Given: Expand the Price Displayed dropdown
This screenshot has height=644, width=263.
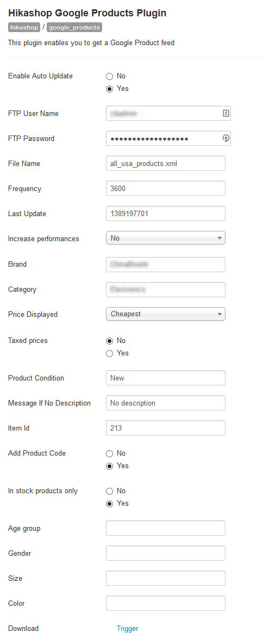Looking at the screenshot, I should (x=166, y=314).
